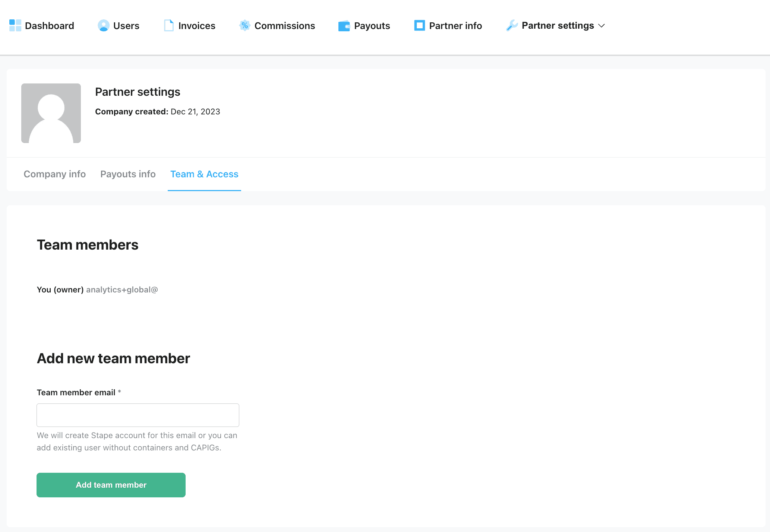This screenshot has width=770, height=532.
Task: Switch to the Payouts info tab
Action: coord(128,174)
